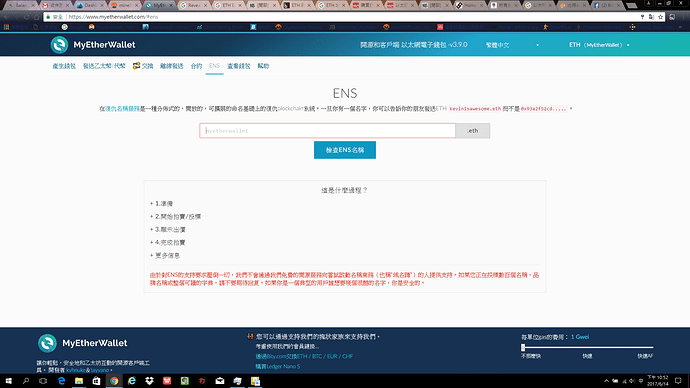Open the 發送乙太幣/代幣 tab
Screen dimensions: 690x388
[104, 66]
